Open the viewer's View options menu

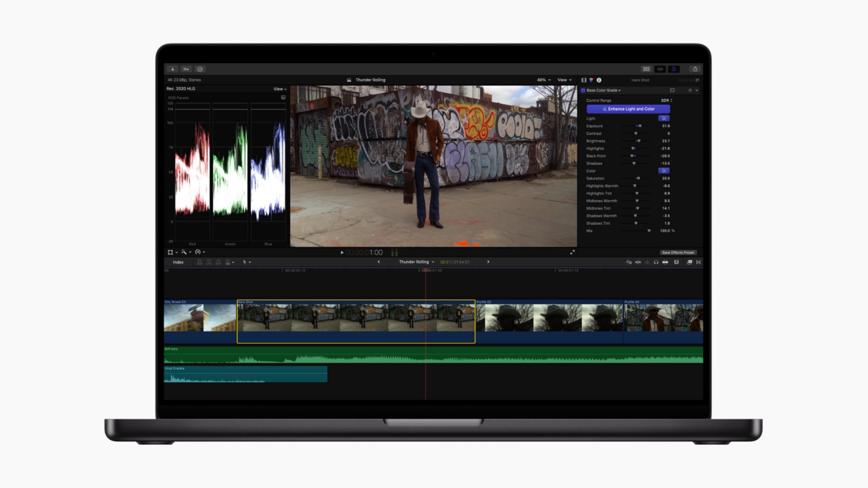[565, 80]
